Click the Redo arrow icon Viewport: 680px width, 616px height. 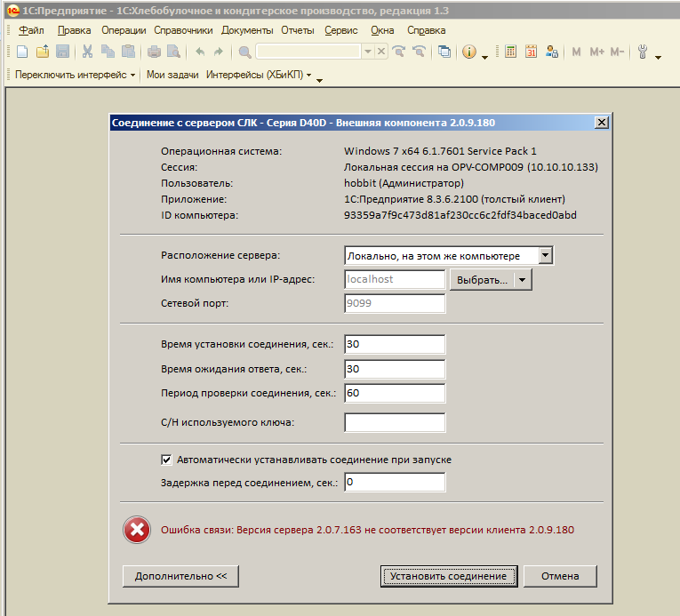point(219,52)
